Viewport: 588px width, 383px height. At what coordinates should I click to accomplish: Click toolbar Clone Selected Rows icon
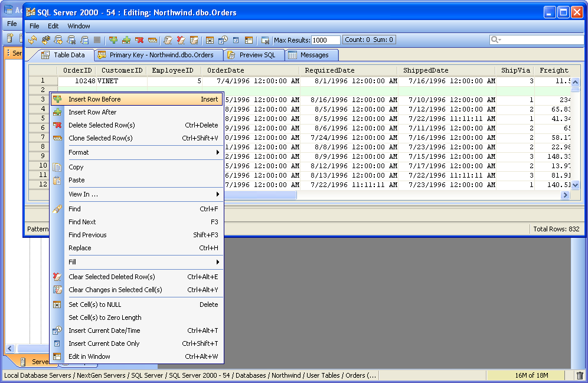click(152, 40)
